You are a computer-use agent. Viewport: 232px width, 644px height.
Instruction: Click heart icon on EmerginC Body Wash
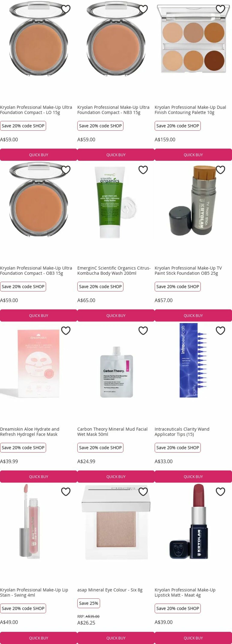(x=143, y=170)
